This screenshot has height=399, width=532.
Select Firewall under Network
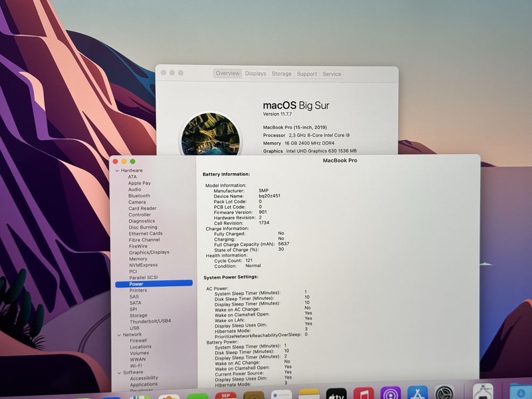[x=138, y=340]
